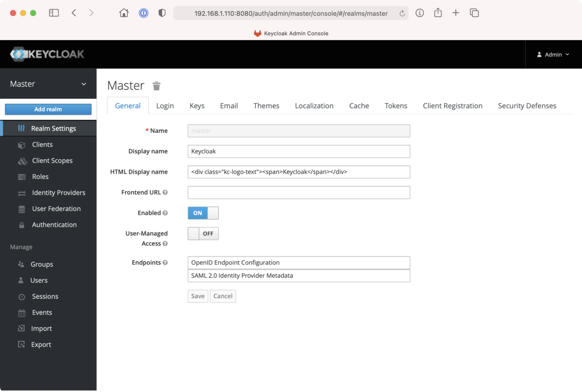
Task: Click help icon next to User-Managed Access
Action: pos(165,244)
